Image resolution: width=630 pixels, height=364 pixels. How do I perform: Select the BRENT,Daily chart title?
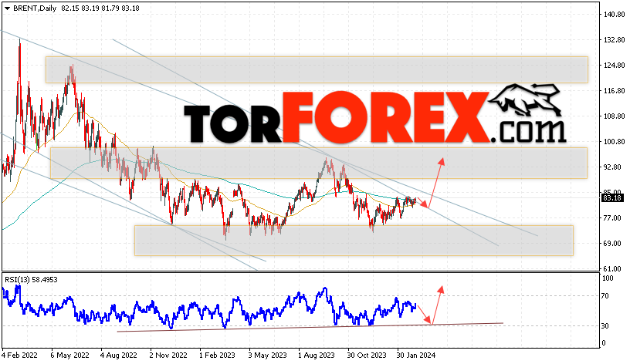pos(35,8)
